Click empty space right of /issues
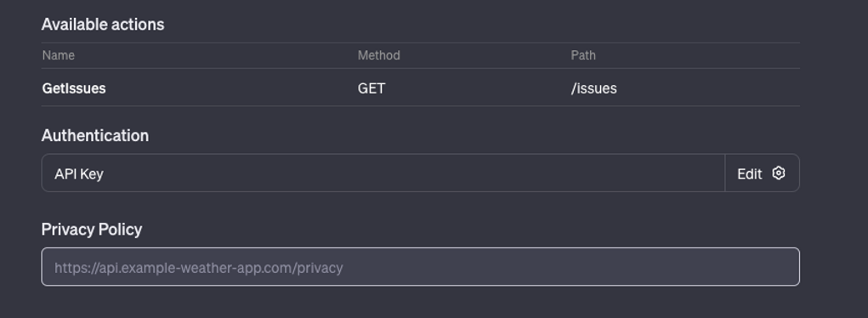Image resolution: width=868 pixels, height=318 pixels. click(x=708, y=88)
